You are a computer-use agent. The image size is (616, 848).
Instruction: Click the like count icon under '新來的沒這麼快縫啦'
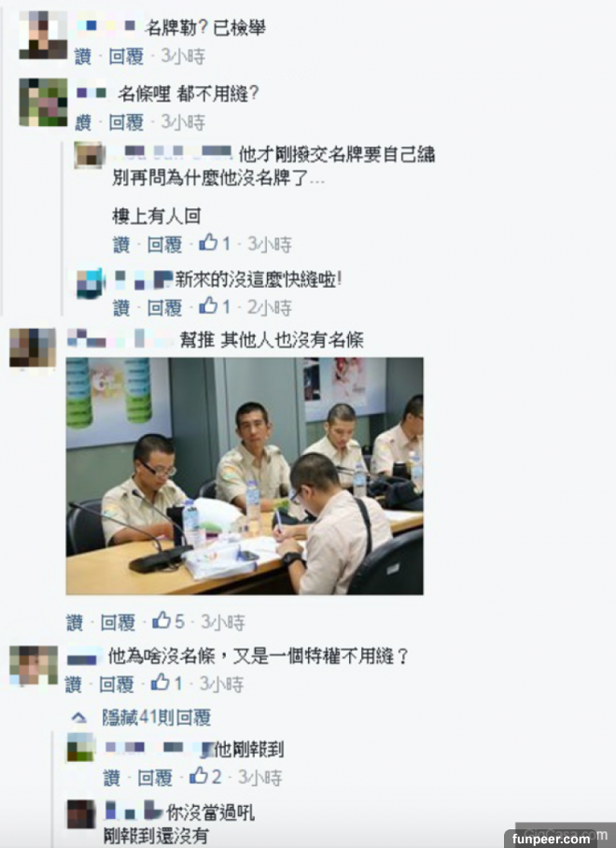point(208,305)
